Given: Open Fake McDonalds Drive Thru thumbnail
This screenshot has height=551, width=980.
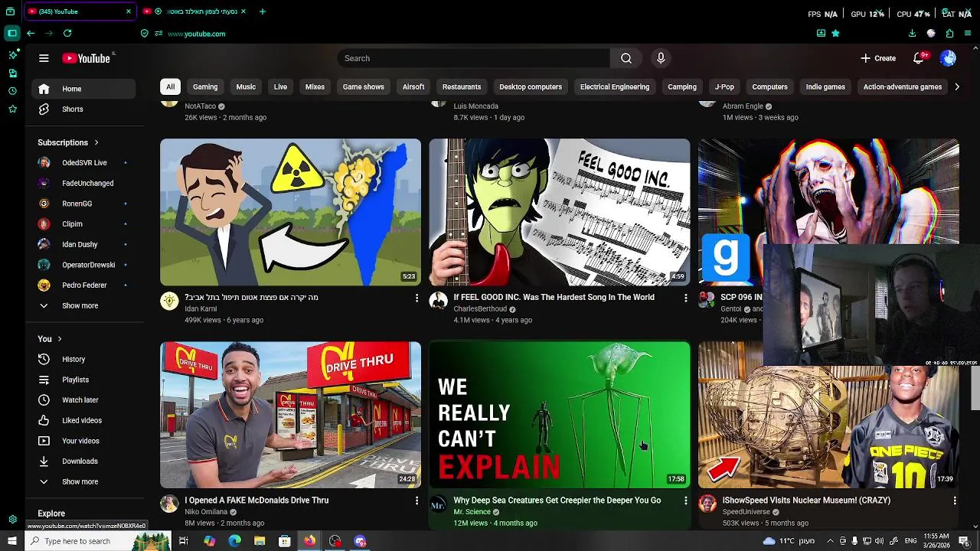Looking at the screenshot, I should pyautogui.click(x=290, y=415).
